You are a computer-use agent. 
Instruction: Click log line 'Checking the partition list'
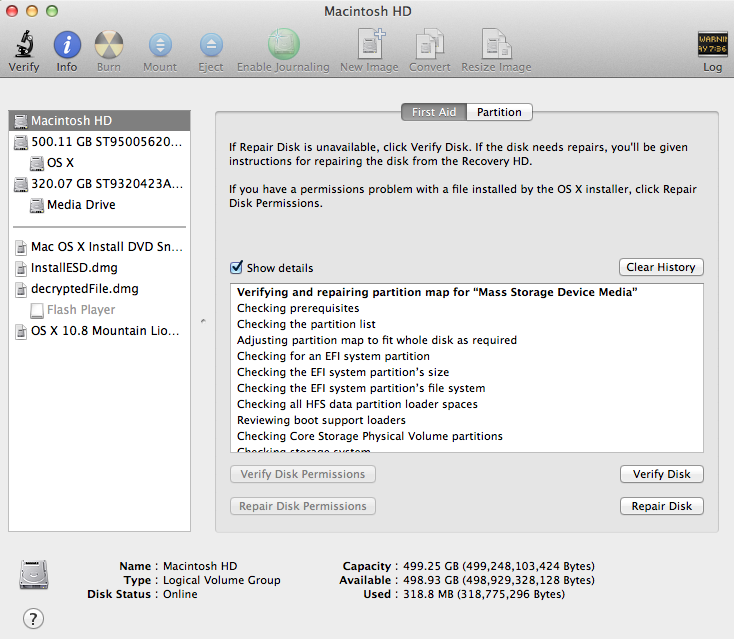click(x=306, y=324)
